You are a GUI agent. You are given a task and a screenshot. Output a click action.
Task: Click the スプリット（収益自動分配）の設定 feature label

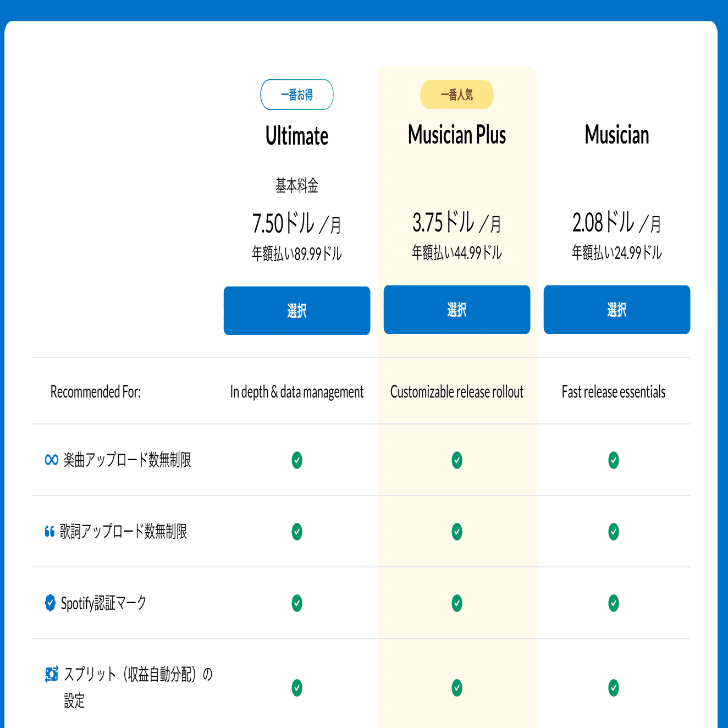pos(137,675)
